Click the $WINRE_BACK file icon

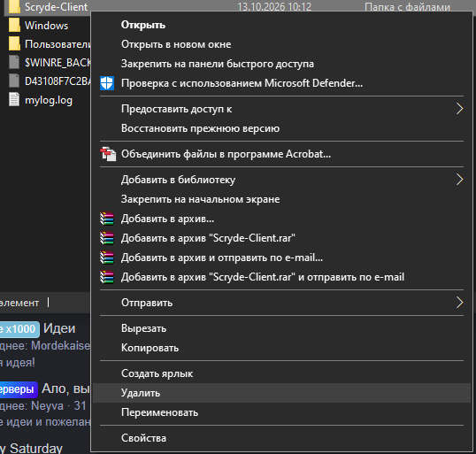pyautogui.click(x=14, y=63)
